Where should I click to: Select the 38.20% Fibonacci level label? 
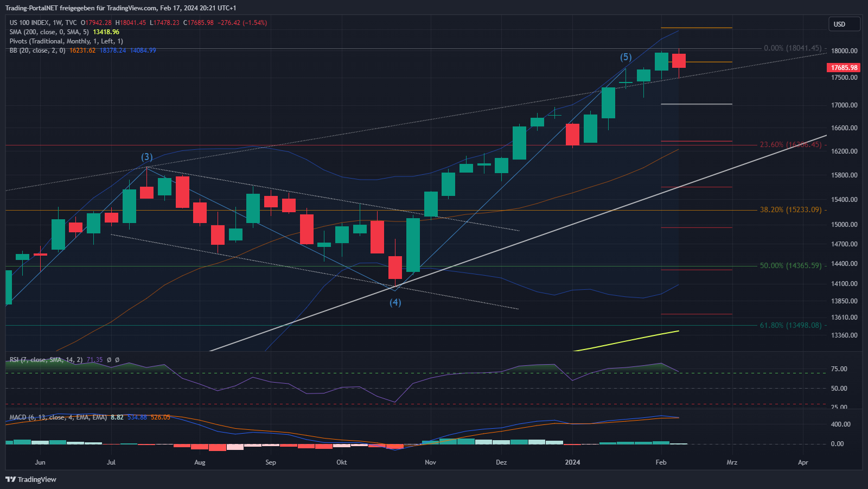(790, 209)
